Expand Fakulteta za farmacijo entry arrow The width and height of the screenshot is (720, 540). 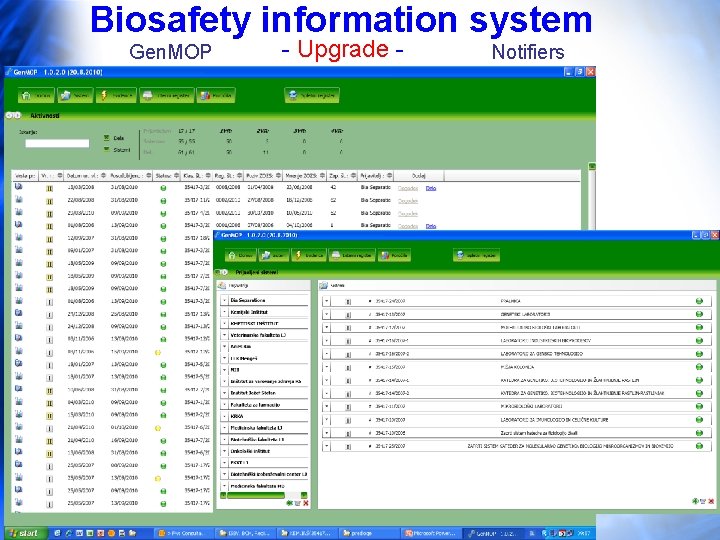pyautogui.click(x=224, y=405)
